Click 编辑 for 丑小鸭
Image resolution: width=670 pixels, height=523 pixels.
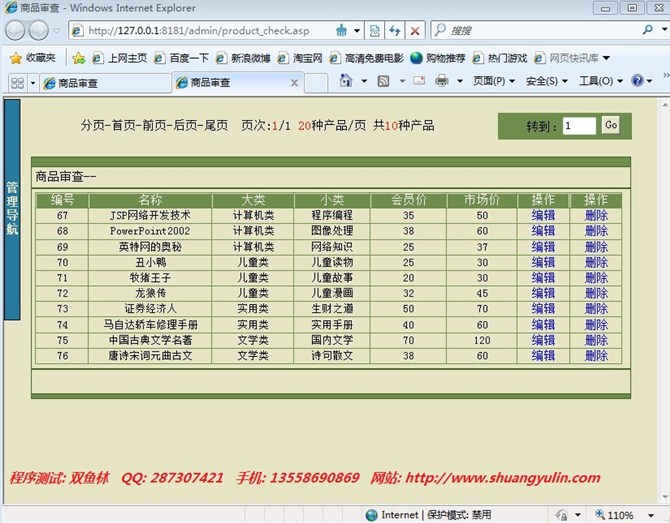(x=543, y=262)
